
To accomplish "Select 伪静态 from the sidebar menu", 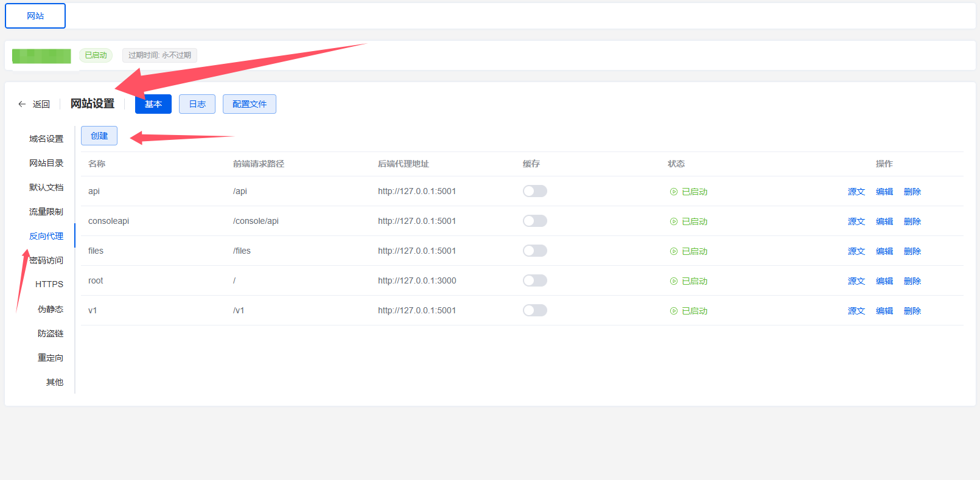I will click(51, 309).
